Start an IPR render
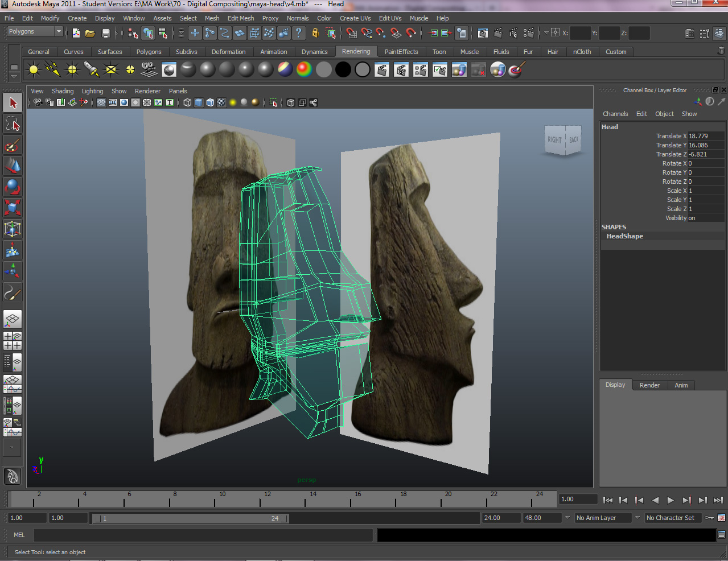 click(401, 69)
